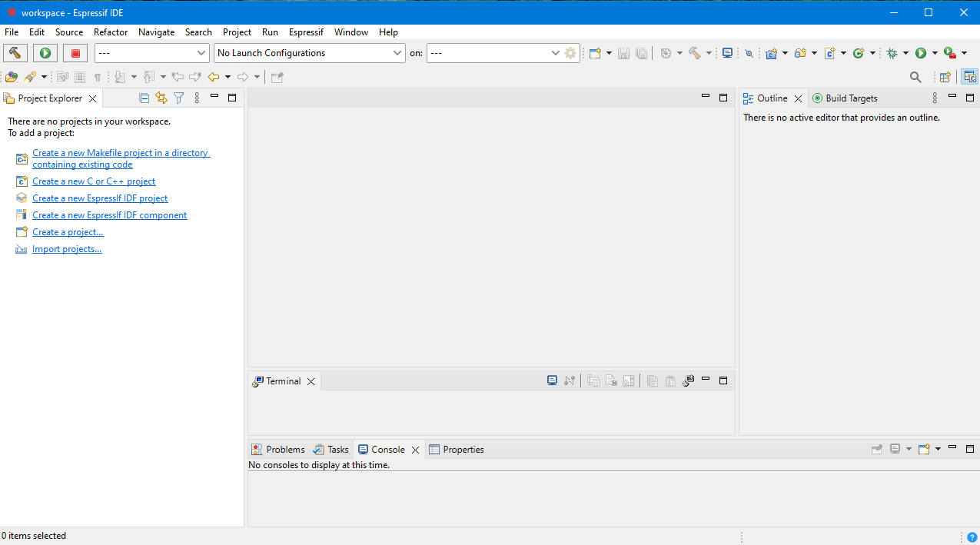Open the Refactor menu
This screenshot has height=545, width=980.
111,32
